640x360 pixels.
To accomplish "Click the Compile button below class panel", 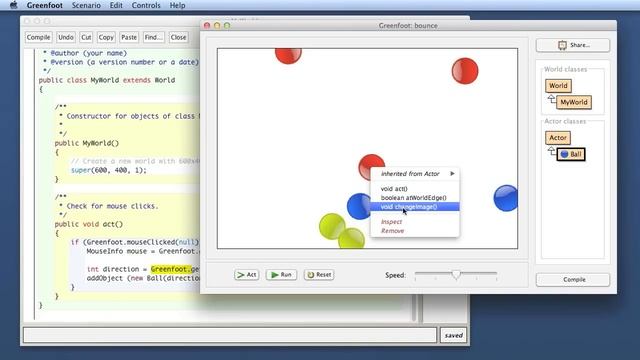I will point(573,280).
